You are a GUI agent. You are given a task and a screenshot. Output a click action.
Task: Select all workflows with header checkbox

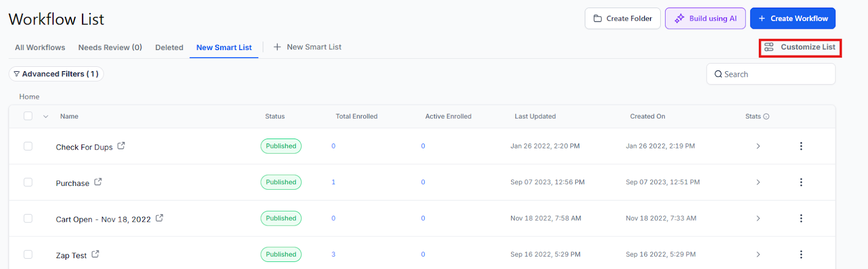[28, 116]
